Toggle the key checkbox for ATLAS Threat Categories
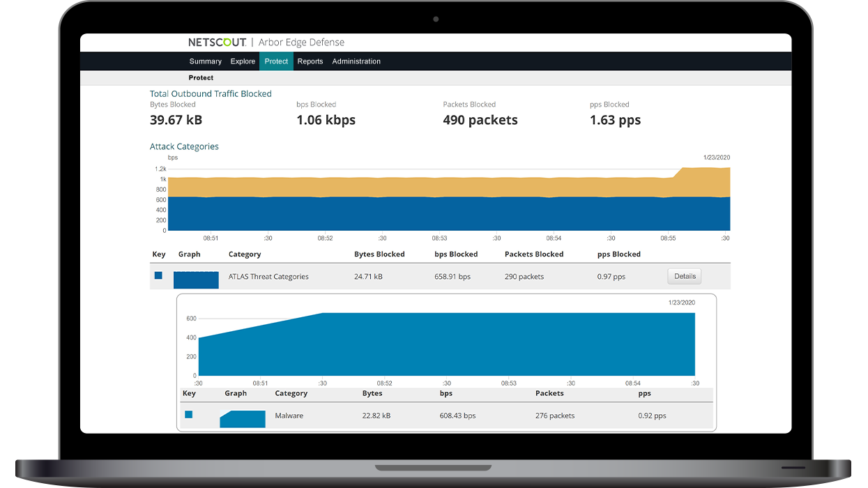Image resolution: width=868 pixels, height=488 pixels. coord(158,275)
